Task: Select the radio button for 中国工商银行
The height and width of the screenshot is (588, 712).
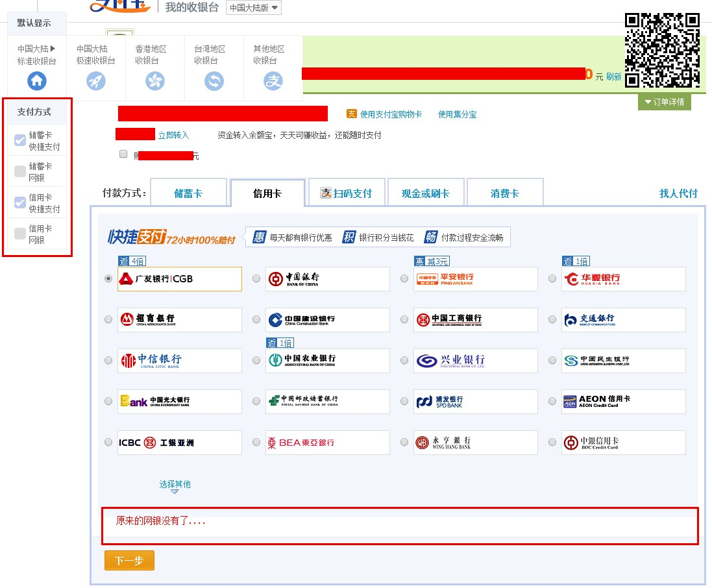Action: click(404, 319)
